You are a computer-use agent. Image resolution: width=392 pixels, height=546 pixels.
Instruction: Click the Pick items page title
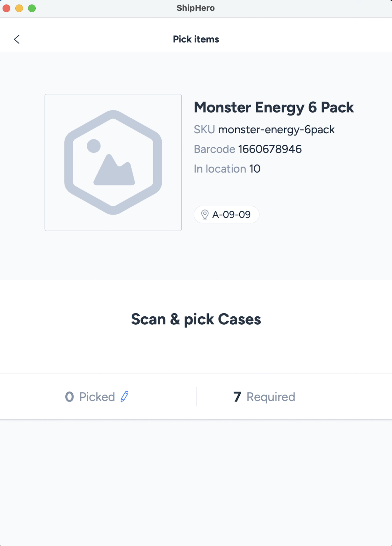pyautogui.click(x=196, y=39)
